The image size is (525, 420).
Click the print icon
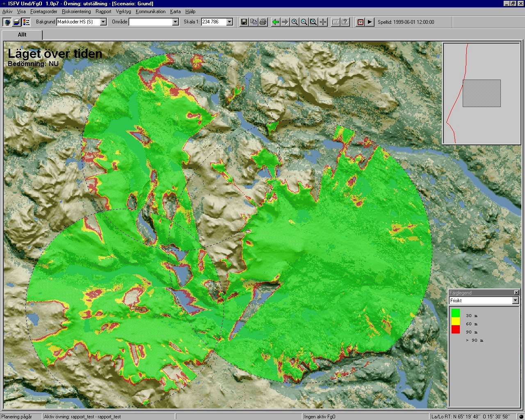click(x=263, y=22)
